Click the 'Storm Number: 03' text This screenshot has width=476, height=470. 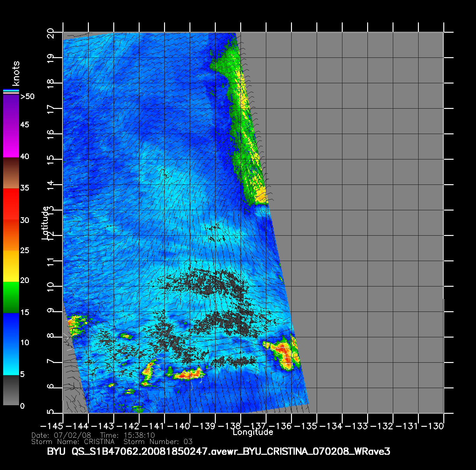pos(158,442)
